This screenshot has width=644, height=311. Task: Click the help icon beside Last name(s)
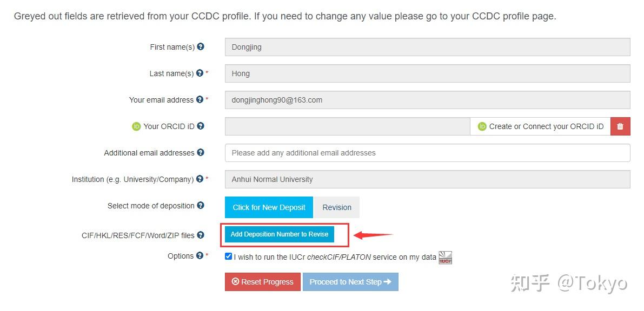coord(200,73)
